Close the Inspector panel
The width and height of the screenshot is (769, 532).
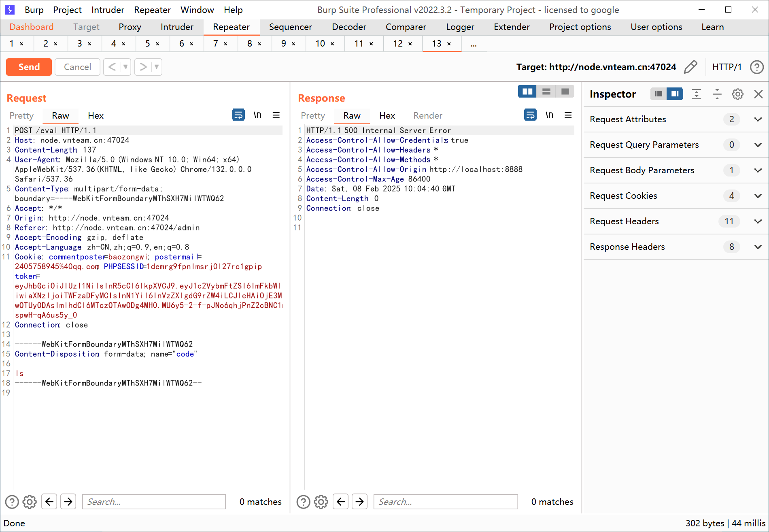click(758, 94)
